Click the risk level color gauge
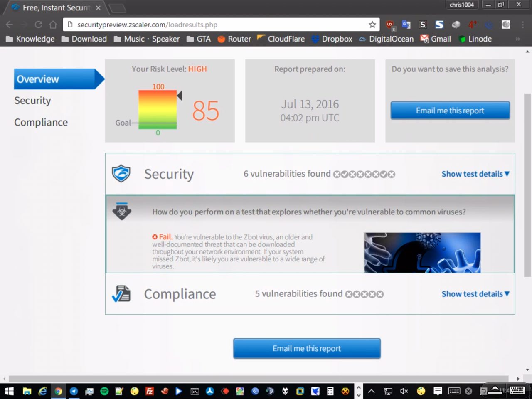This screenshot has height=399, width=532. [158, 109]
